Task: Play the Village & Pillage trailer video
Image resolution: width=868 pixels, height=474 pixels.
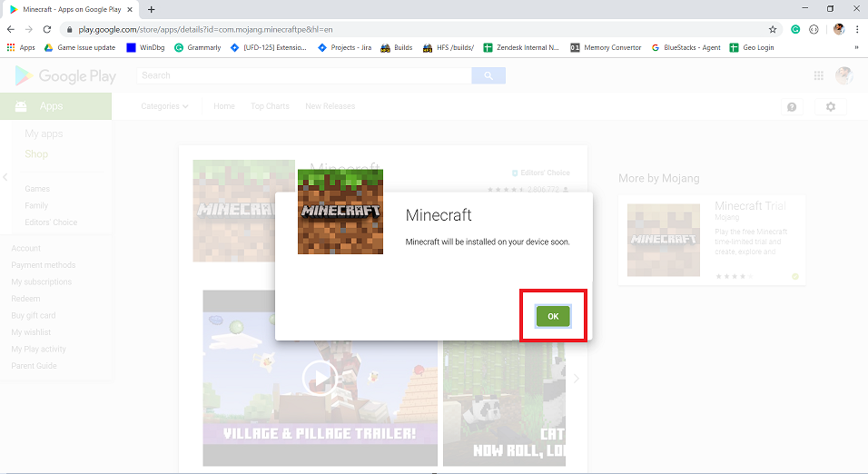Action: click(320, 378)
